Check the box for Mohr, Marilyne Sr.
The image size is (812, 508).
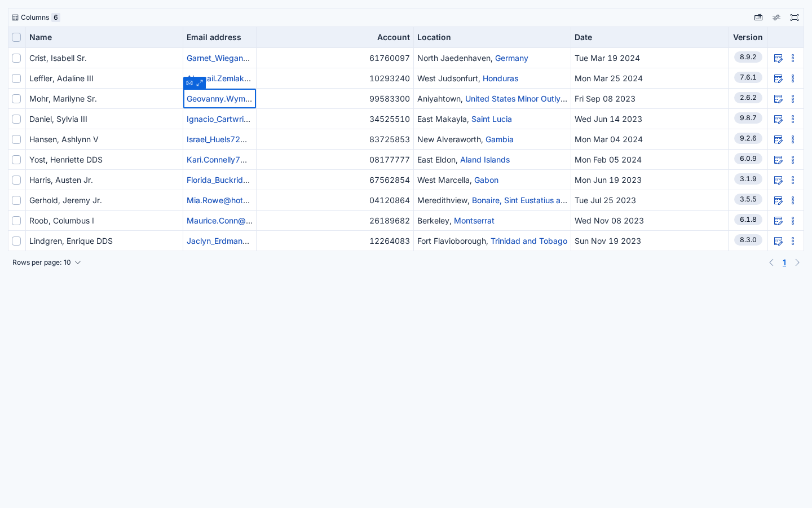[x=16, y=99]
